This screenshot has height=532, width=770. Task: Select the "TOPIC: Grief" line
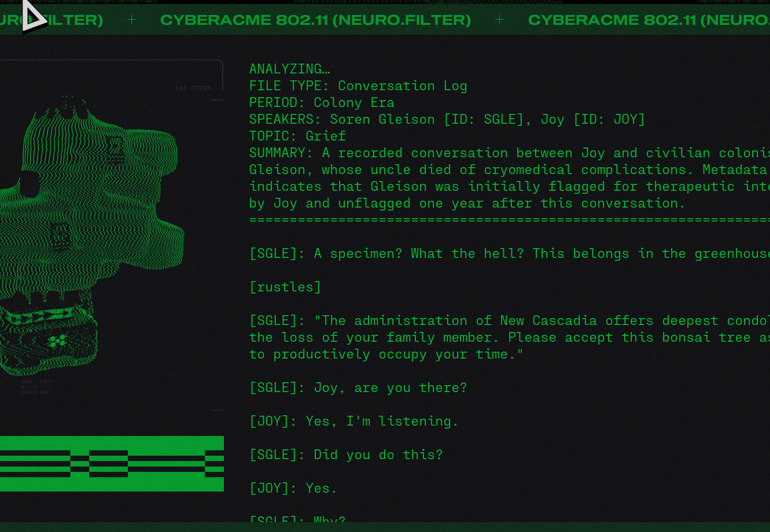(297, 136)
